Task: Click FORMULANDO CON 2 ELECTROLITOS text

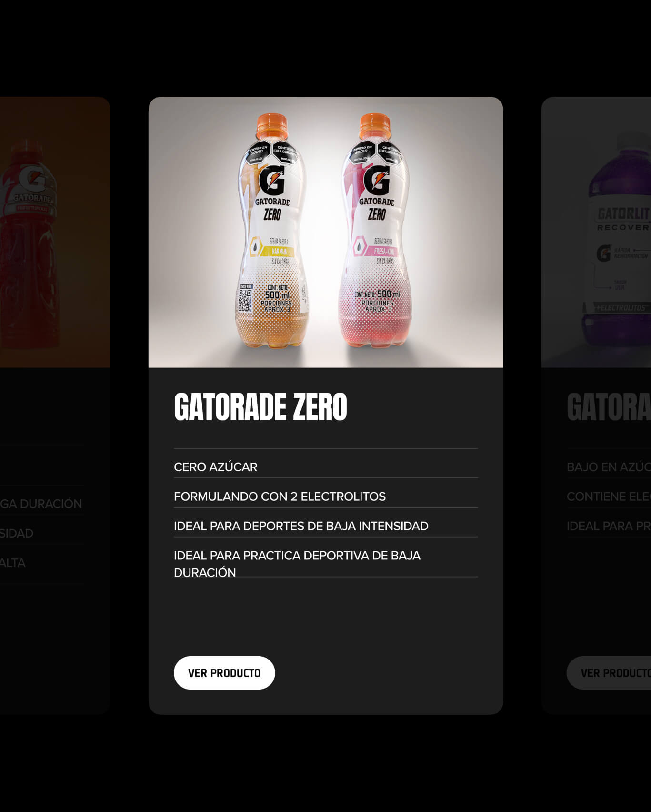Action: tap(280, 497)
